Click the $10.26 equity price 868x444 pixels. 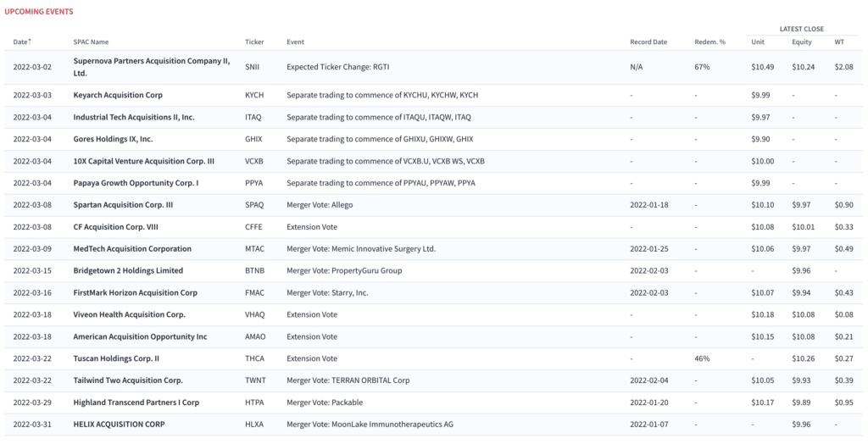coord(804,358)
